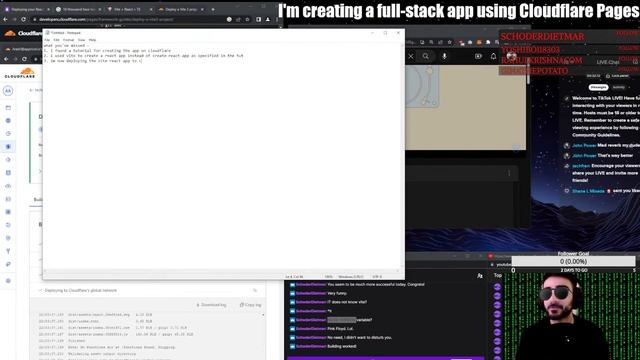Open the three-dot menu below the YouTube video
This screenshot has height=360, width=640.
point(509,173)
